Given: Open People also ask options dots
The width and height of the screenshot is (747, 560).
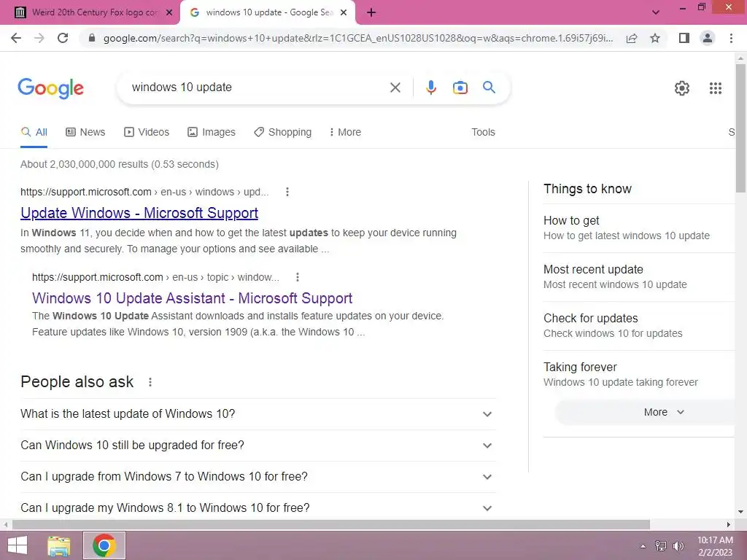Looking at the screenshot, I should tap(150, 382).
